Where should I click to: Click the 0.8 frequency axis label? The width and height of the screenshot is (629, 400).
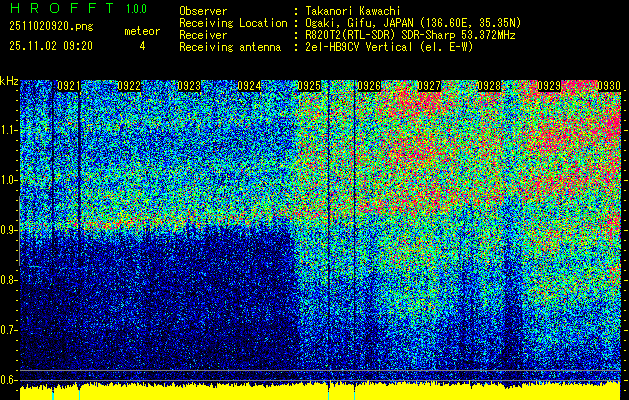pyautogui.click(x=9, y=280)
